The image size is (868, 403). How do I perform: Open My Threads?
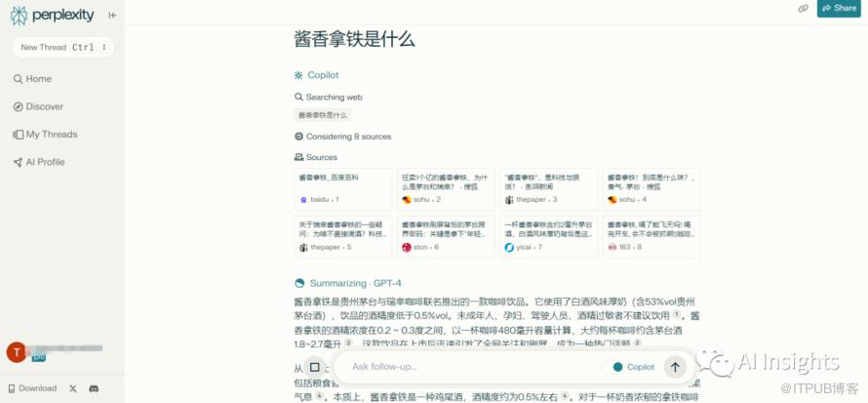pyautogui.click(x=45, y=135)
